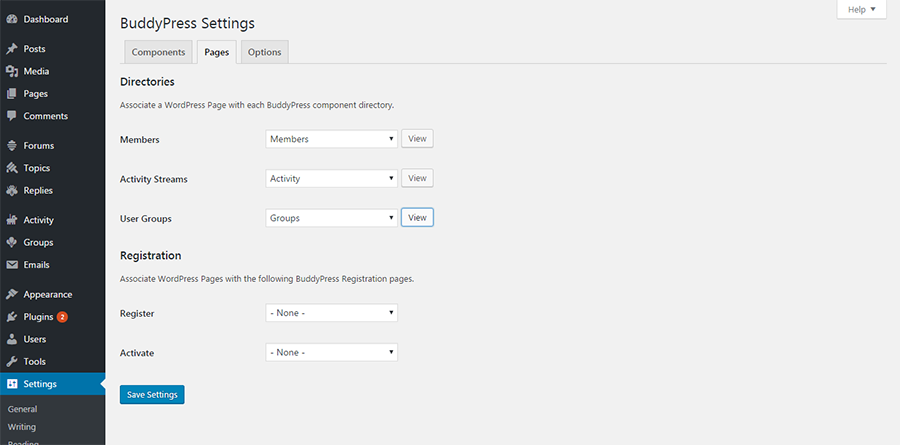Click the Directories heading
Screen dimensions: 900x445
click(x=148, y=82)
